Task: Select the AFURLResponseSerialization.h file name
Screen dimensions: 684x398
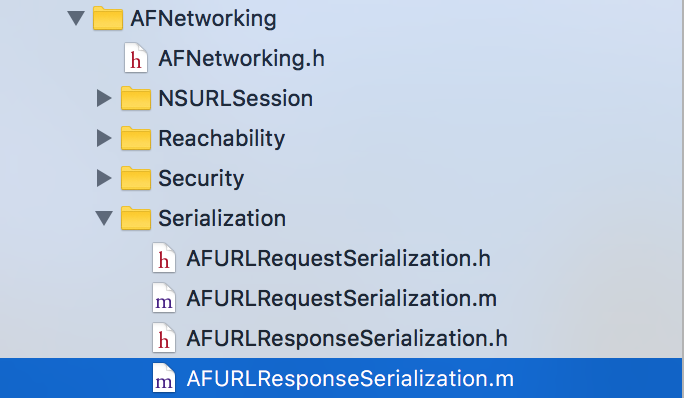Action: [x=347, y=339]
